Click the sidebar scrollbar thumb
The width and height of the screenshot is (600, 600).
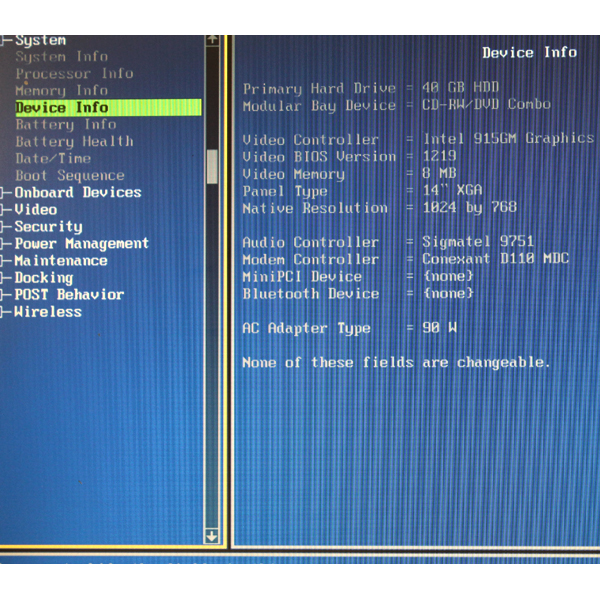[211, 166]
